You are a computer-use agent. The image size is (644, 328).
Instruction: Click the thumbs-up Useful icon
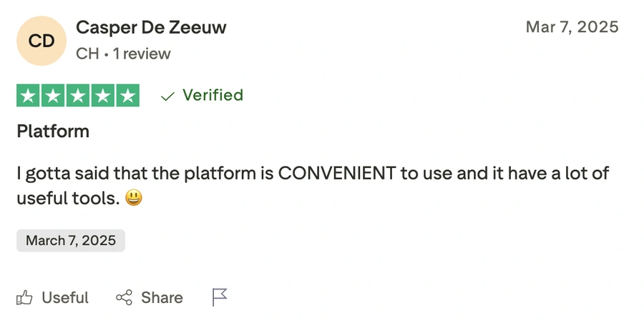coord(25,298)
